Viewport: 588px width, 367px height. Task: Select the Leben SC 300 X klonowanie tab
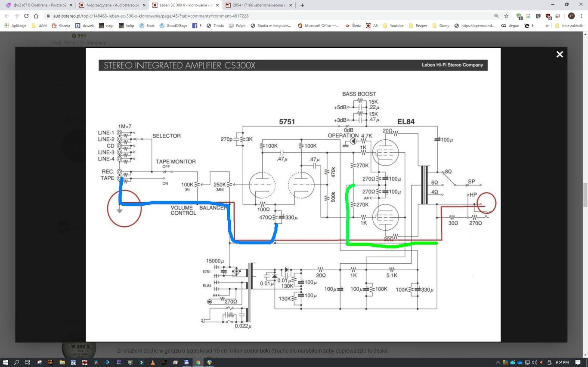point(185,5)
